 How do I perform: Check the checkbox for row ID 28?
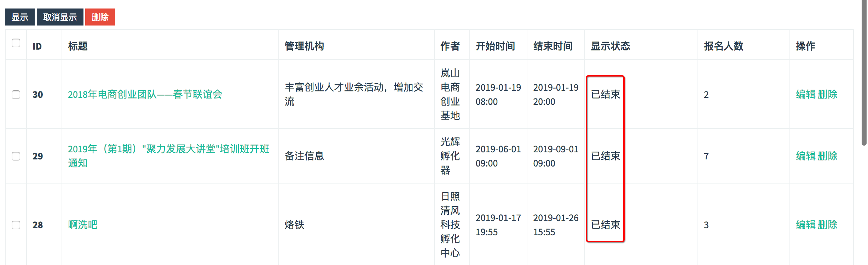click(16, 225)
